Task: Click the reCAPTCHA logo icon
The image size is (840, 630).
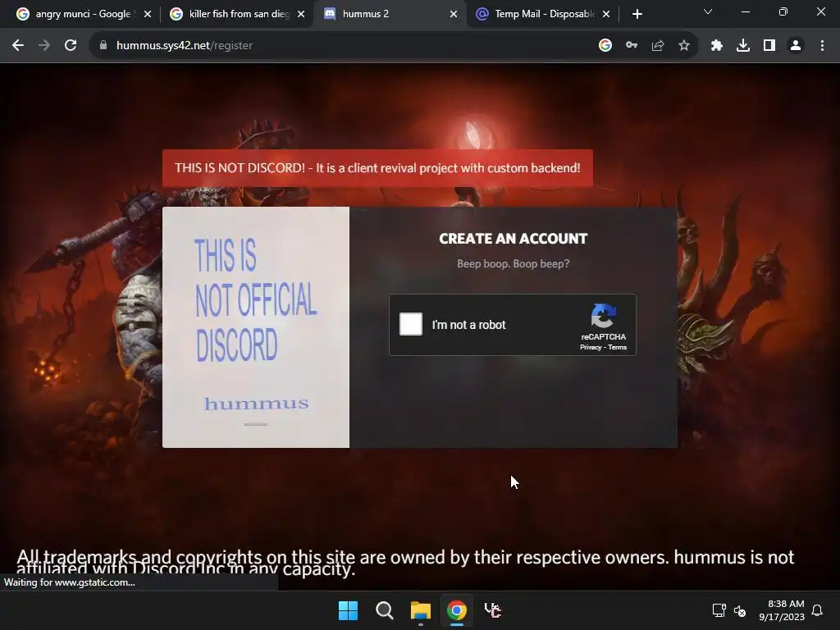Action: tap(603, 316)
